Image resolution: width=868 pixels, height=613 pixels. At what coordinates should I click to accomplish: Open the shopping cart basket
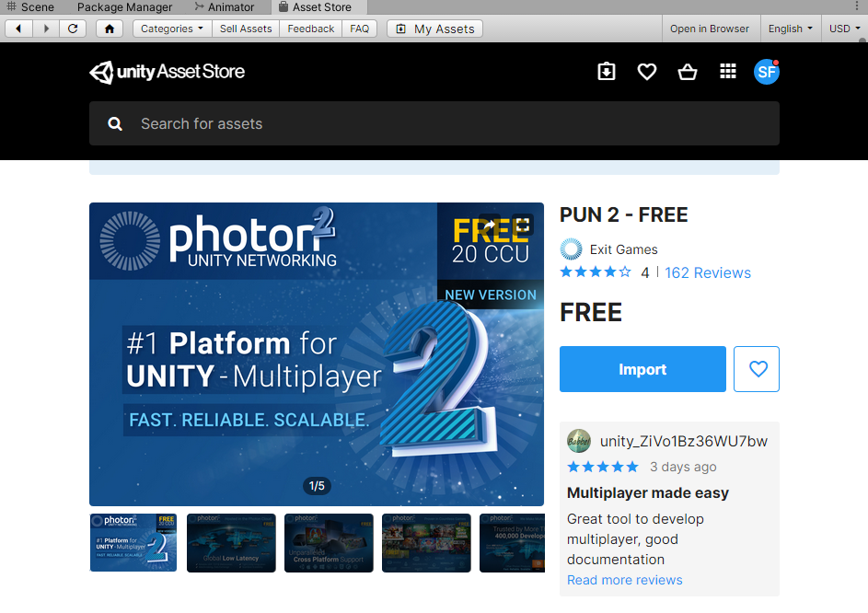coord(688,72)
